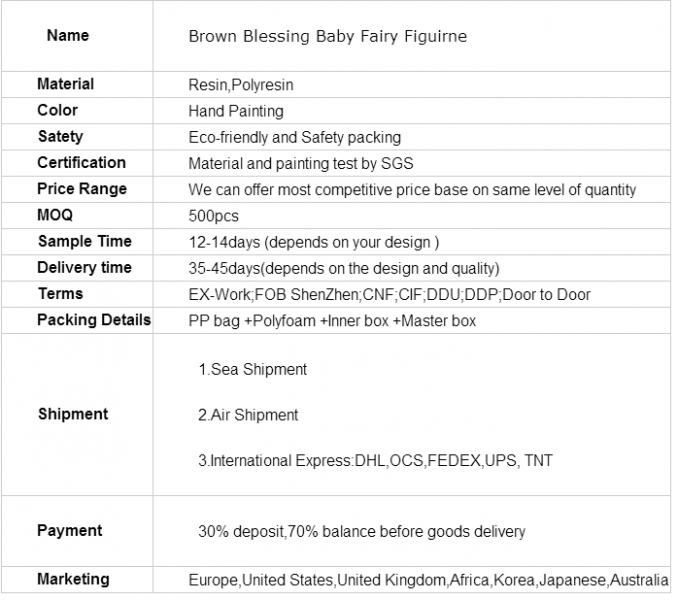Select the 12-14days sample time text
Screen dimensions: 678x600
coord(314,242)
